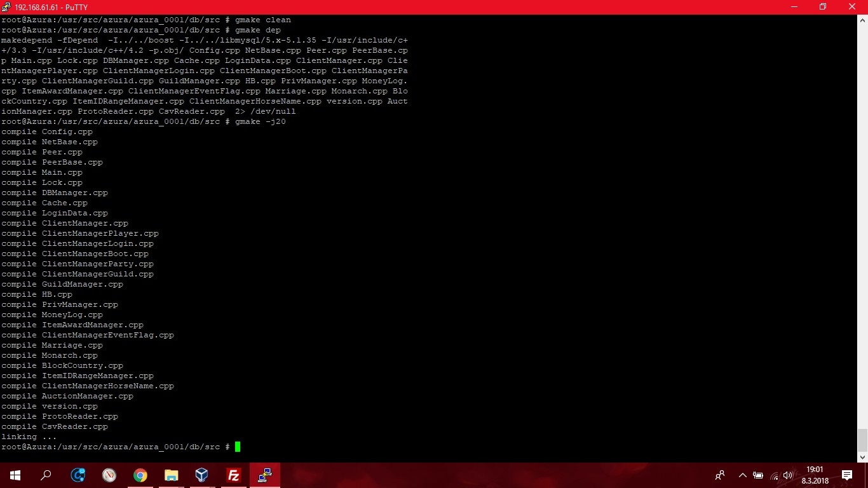Open the Action Center notifications icon
Screen dimensions: 868x488
(x=847, y=475)
